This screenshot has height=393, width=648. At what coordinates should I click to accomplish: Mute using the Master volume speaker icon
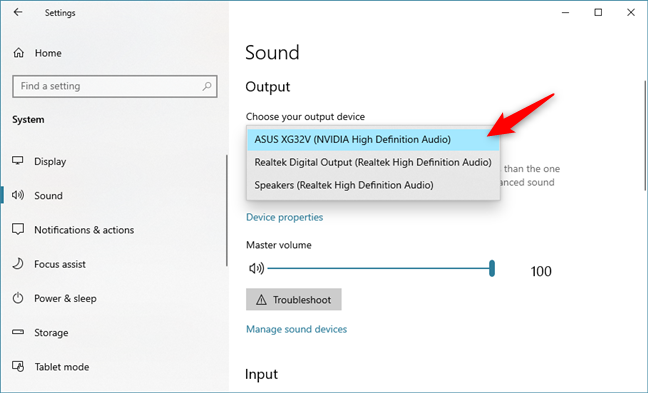coord(256,268)
